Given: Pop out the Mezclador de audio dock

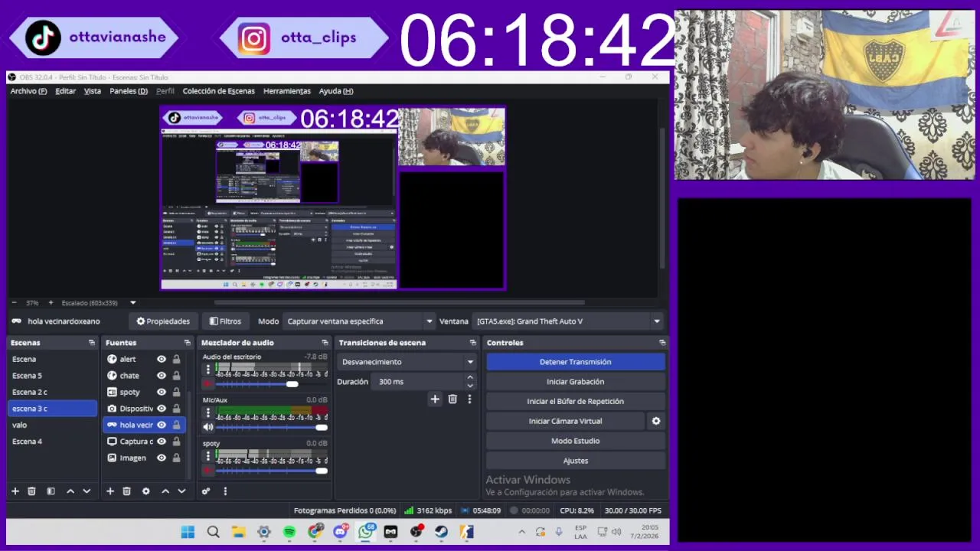Looking at the screenshot, I should [325, 343].
